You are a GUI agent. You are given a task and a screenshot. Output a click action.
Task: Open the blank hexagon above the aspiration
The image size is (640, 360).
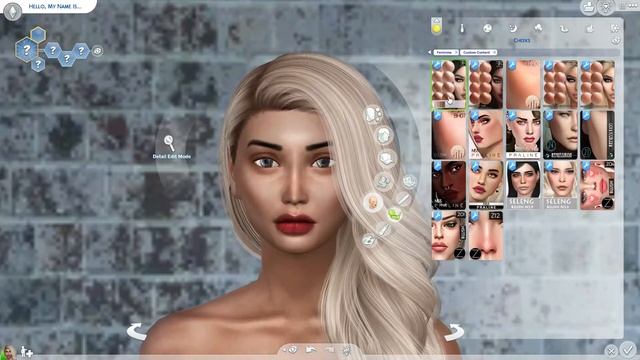point(38,35)
